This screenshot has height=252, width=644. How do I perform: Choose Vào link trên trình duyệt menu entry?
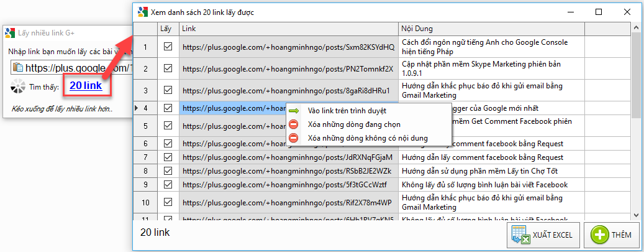[368, 111]
